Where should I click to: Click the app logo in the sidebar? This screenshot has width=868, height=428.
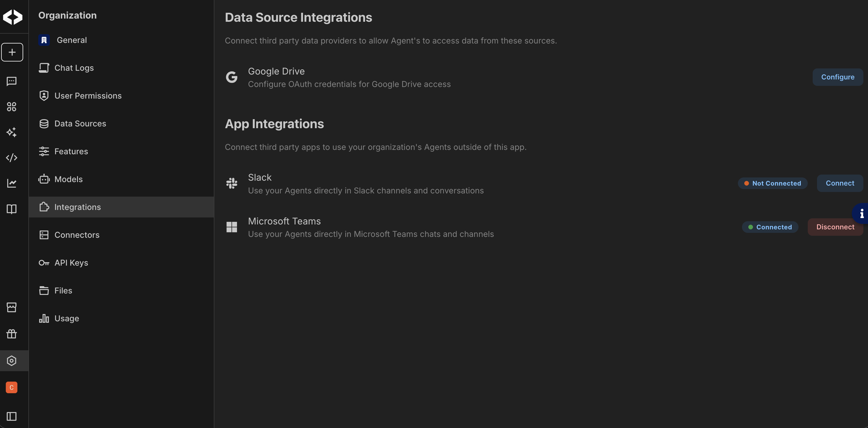(x=12, y=17)
